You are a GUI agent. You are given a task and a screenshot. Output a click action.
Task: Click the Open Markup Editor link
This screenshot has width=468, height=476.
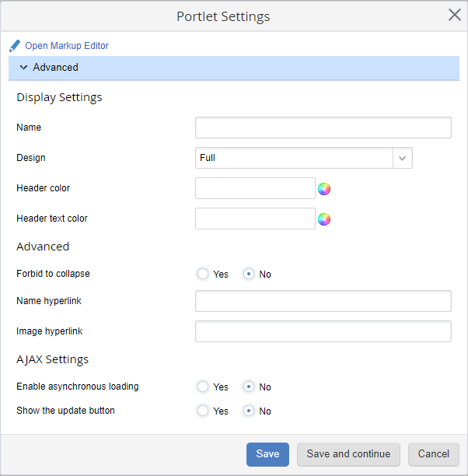click(67, 46)
